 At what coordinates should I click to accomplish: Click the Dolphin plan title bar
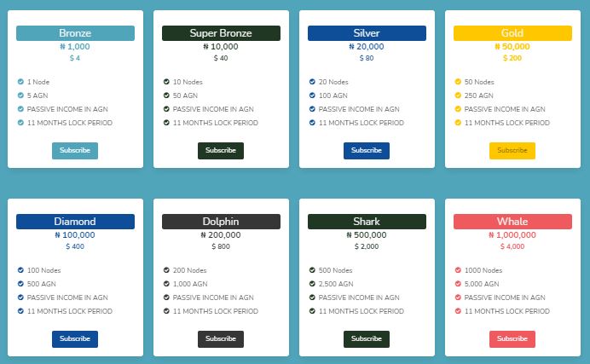pos(221,222)
